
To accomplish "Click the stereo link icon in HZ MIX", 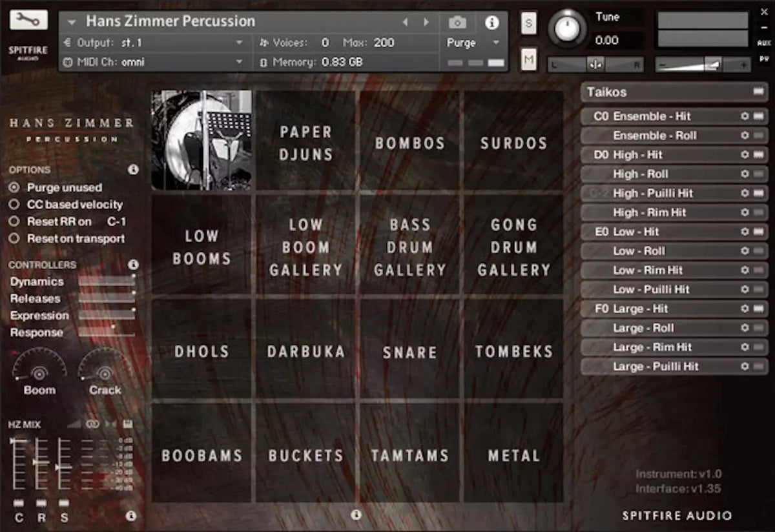I will (x=92, y=425).
